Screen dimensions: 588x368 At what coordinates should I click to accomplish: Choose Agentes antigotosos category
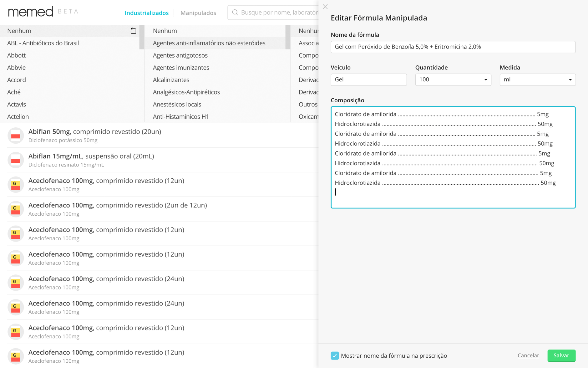coord(180,55)
